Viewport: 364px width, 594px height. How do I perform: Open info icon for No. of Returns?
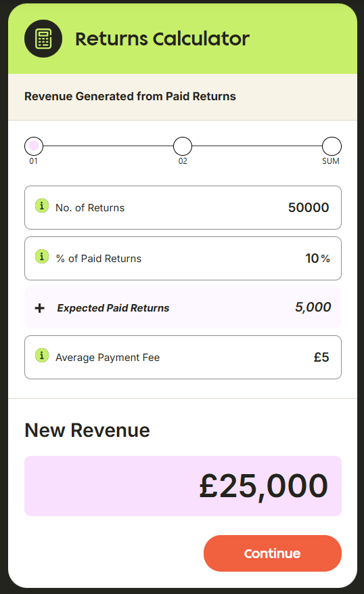coord(42,206)
